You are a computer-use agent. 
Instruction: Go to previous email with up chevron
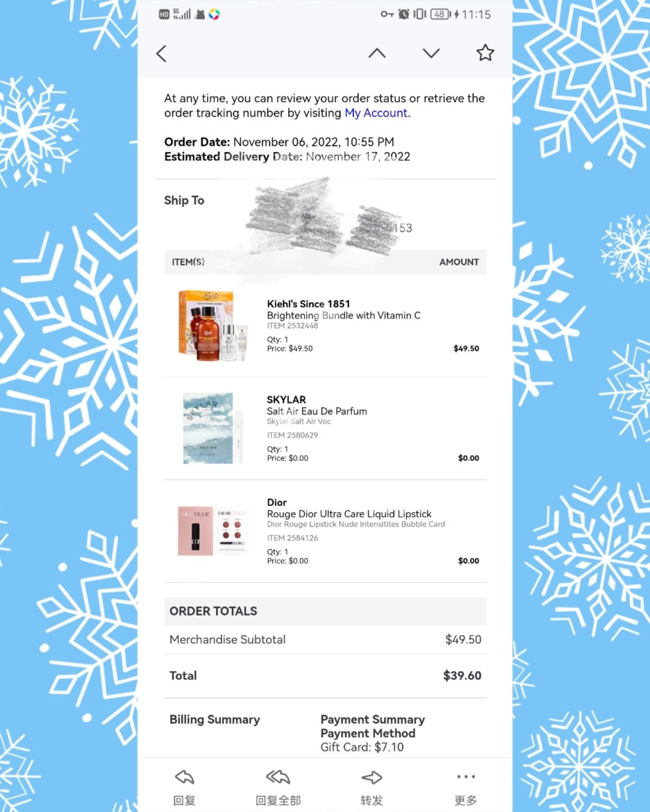[377, 53]
